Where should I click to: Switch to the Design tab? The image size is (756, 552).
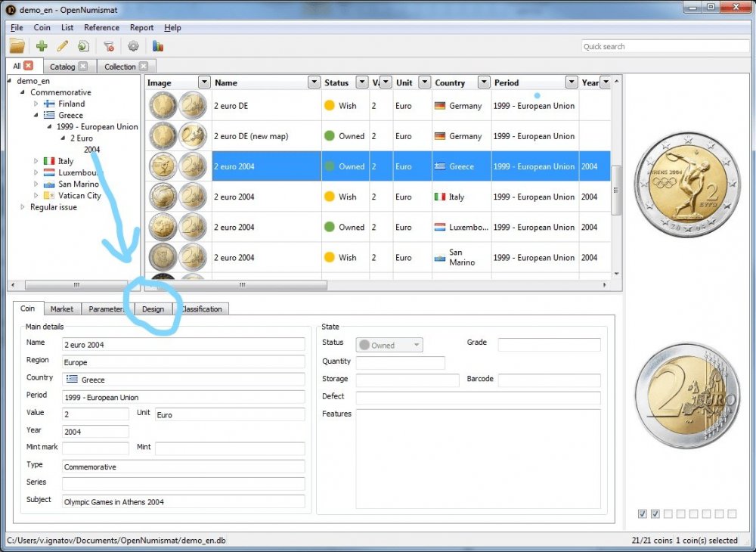pos(153,309)
